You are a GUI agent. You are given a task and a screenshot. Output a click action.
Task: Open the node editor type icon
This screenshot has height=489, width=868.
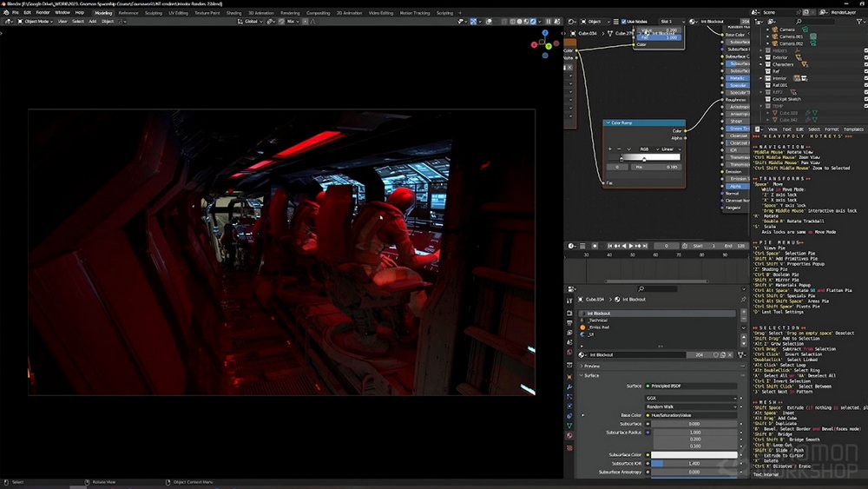point(572,21)
